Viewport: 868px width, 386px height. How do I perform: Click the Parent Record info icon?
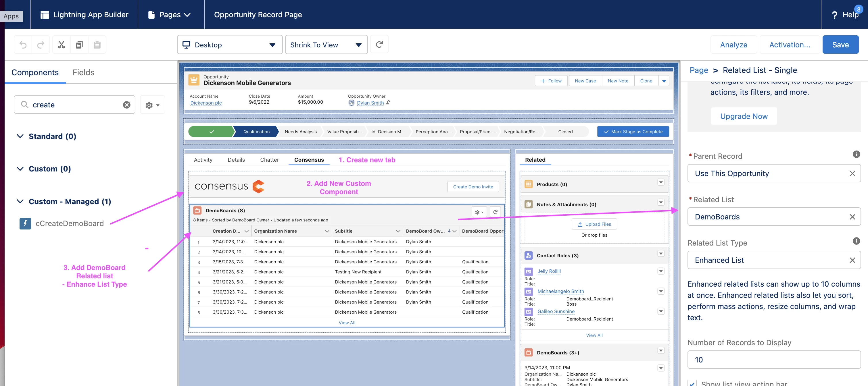point(856,154)
